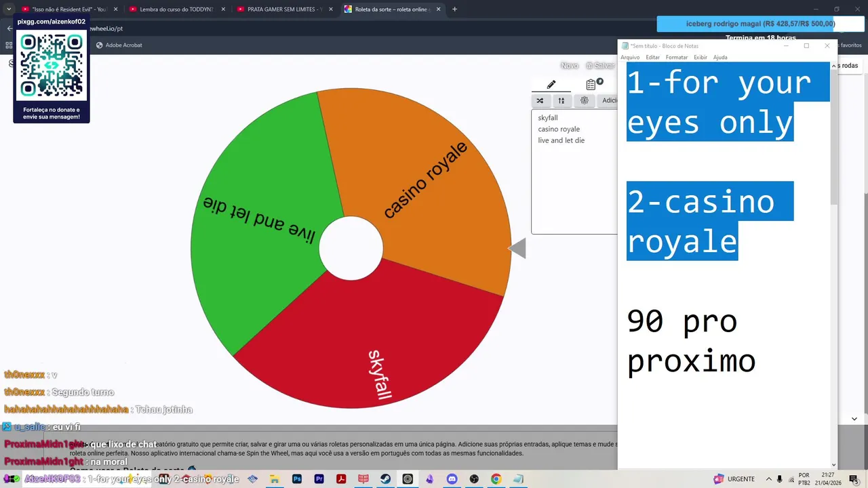Click the white center hub to spin wheel
The height and width of the screenshot is (488, 868).
tap(351, 248)
